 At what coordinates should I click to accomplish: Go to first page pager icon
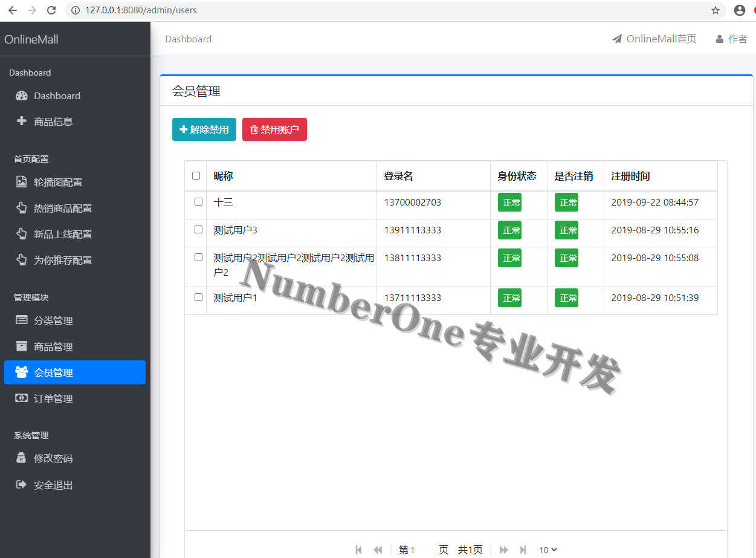click(359, 550)
